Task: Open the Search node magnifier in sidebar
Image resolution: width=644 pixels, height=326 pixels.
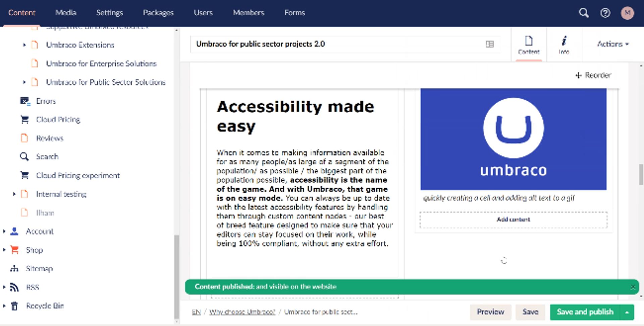Action: pyautogui.click(x=24, y=156)
